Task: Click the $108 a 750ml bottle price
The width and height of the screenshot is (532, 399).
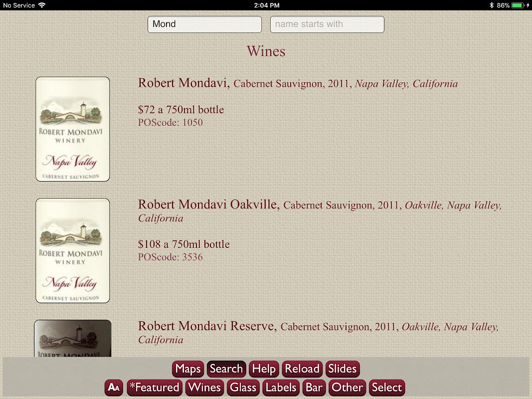Action: pyautogui.click(x=183, y=244)
